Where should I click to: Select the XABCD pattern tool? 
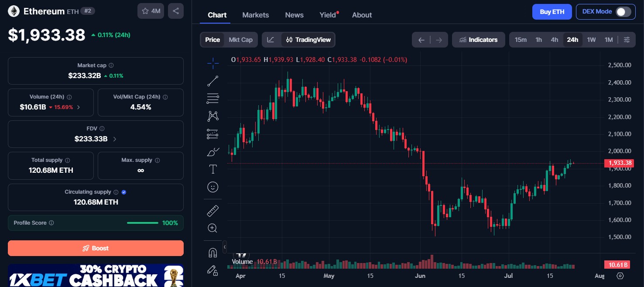pyautogui.click(x=213, y=116)
